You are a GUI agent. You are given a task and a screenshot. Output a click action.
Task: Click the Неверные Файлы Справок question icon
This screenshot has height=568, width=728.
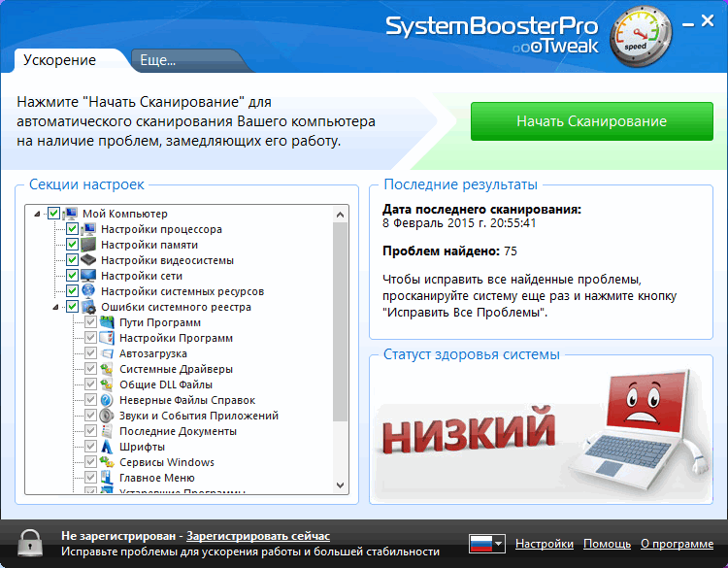[x=107, y=400]
